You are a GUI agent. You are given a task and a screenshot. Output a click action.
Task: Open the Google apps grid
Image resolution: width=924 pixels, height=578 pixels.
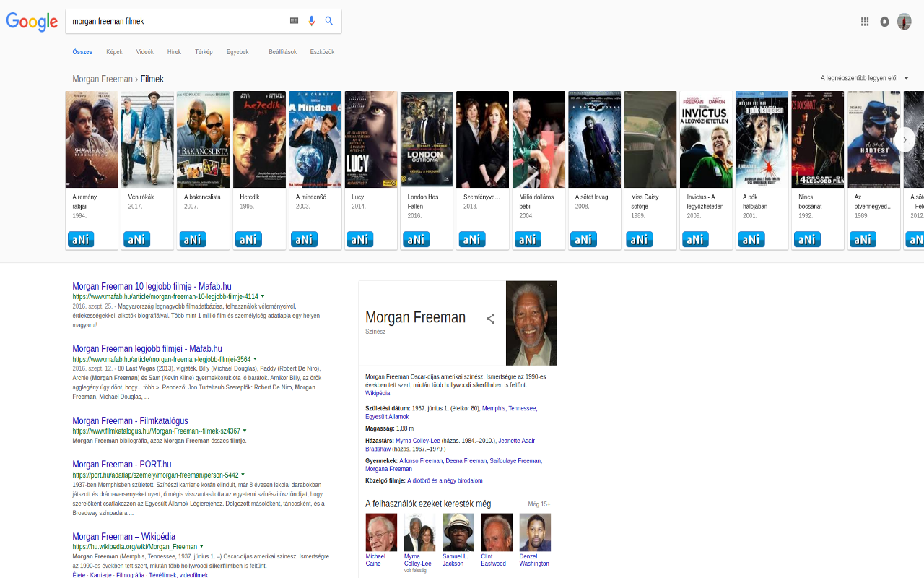(x=865, y=22)
